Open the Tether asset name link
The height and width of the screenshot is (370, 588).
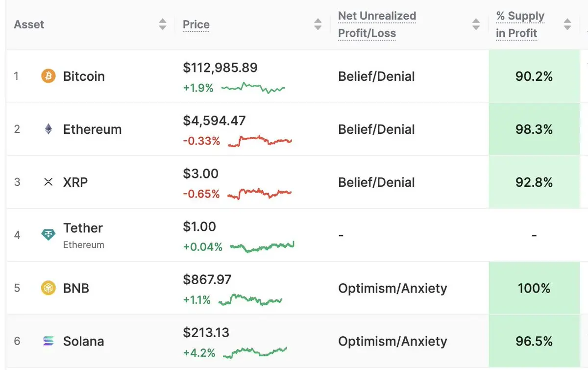click(x=83, y=228)
